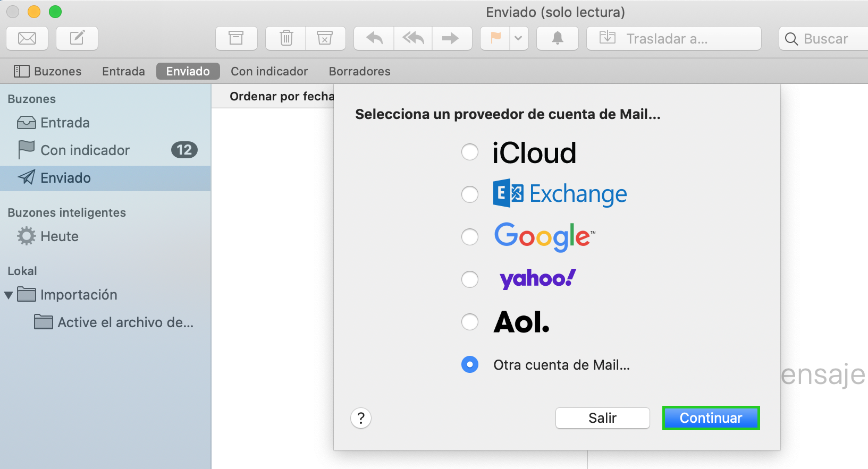Minimize the window with yellow button
The height and width of the screenshot is (469, 868).
tap(34, 12)
